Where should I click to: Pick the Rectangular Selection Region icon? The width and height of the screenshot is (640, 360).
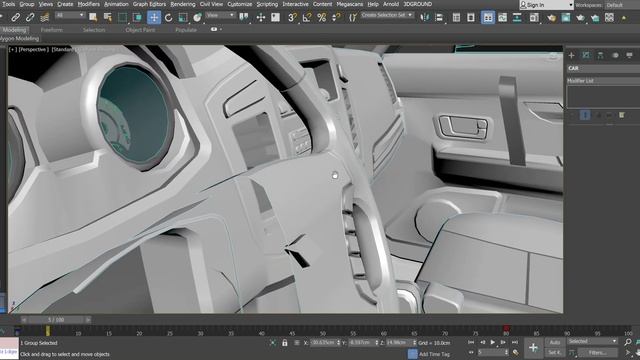tap(122, 18)
